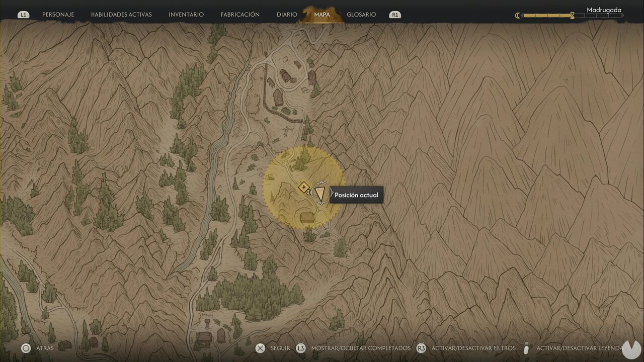
Task: Click the circle button icon for Atrás
Action: pyautogui.click(x=26, y=348)
